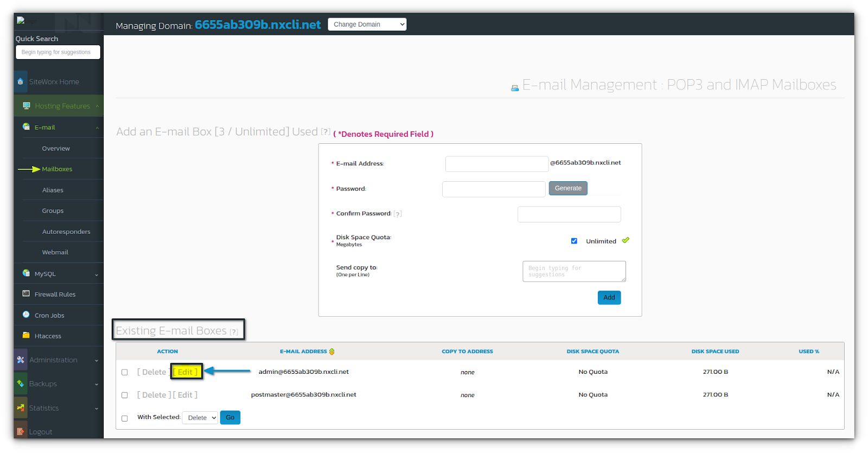The image size is (868, 453).
Task: Click the Administration tools icon
Action: [x=21, y=360]
